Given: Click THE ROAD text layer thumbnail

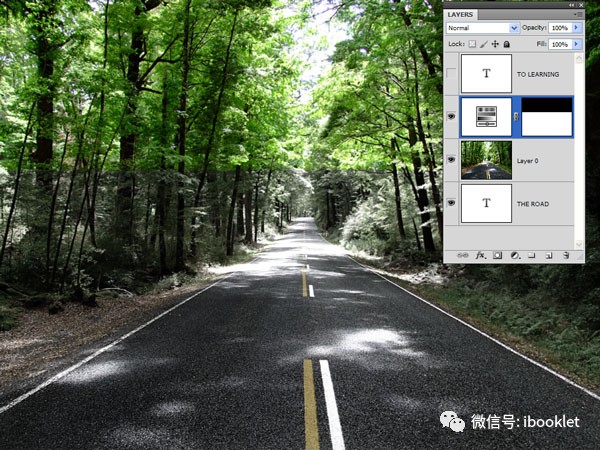Looking at the screenshot, I should click(486, 203).
